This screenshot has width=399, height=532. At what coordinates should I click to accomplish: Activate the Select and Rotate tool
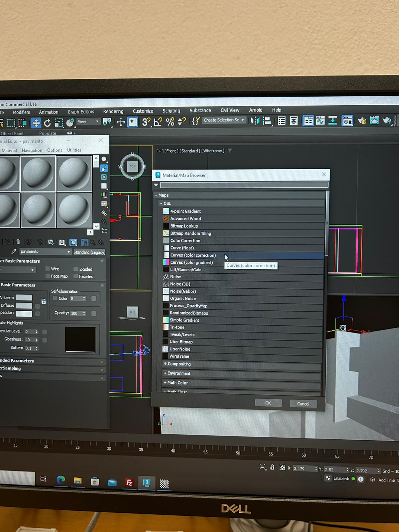47,123
